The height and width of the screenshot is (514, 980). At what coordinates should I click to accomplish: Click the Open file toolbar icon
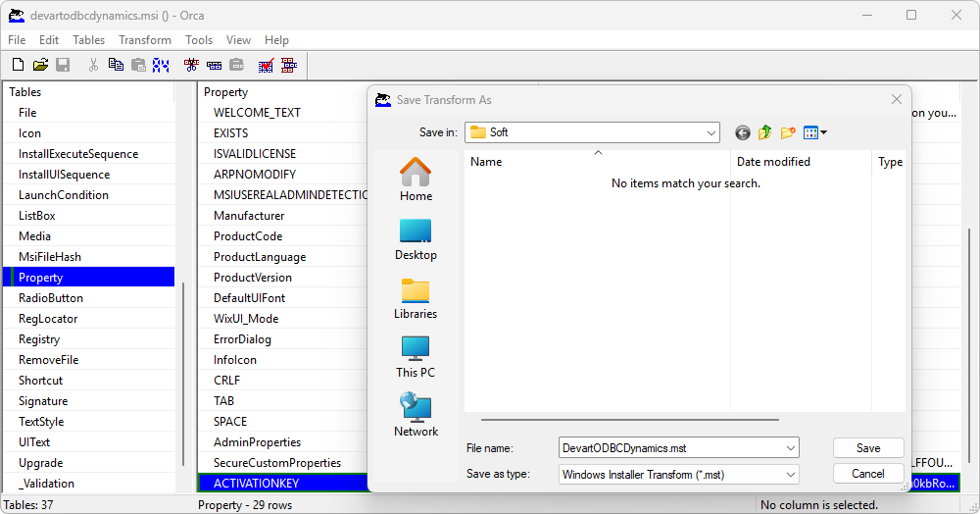coord(40,65)
